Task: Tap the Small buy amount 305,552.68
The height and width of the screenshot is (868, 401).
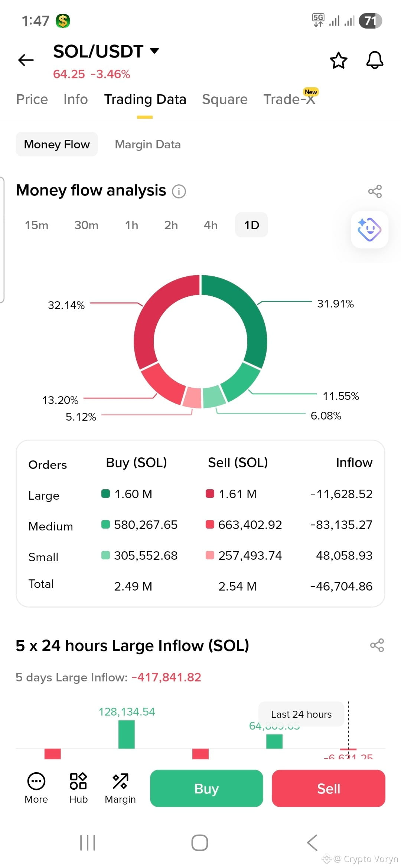Action: [146, 555]
